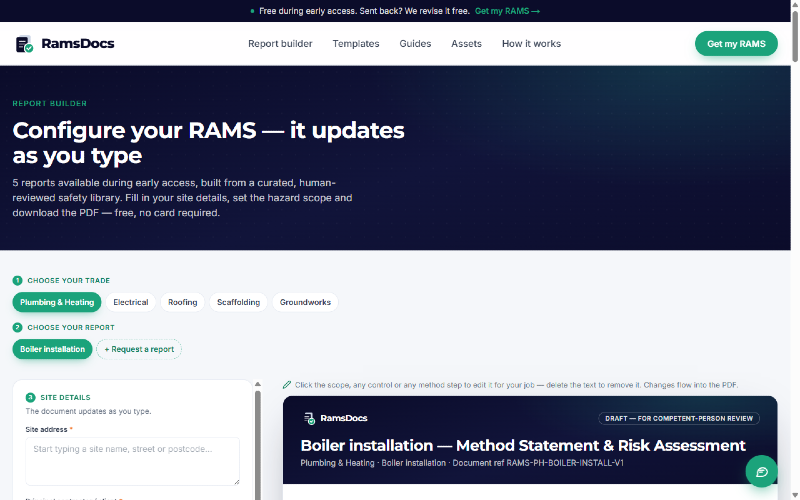Open the chat support bubble icon

click(761, 471)
